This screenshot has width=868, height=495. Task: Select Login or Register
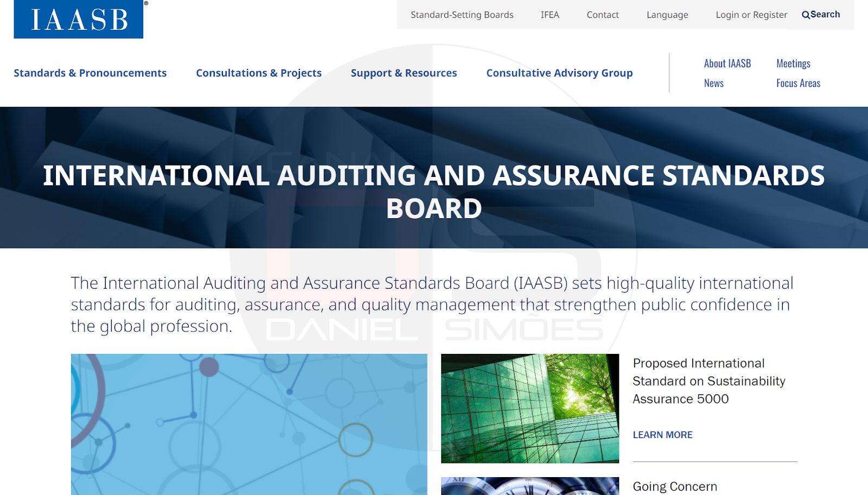click(x=751, y=15)
